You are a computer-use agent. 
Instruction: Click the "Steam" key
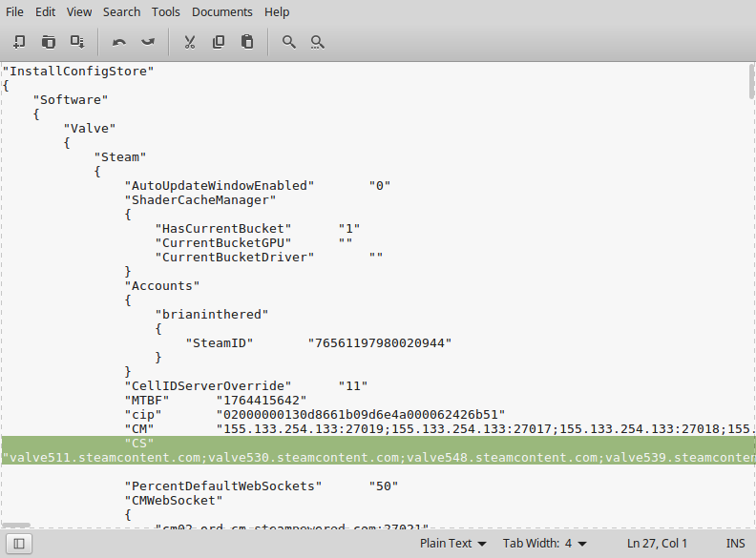120,157
